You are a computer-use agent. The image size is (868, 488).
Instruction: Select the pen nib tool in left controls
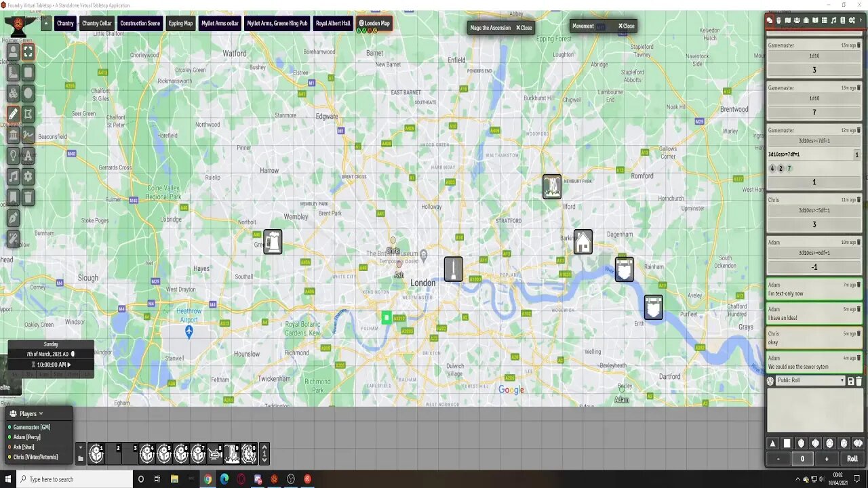click(x=13, y=218)
